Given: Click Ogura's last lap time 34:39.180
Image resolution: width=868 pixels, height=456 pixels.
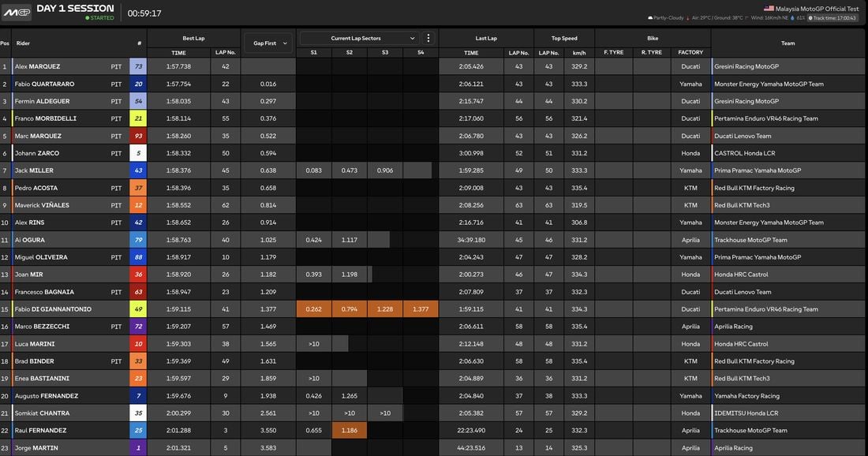Looking at the screenshot, I should coord(471,240).
